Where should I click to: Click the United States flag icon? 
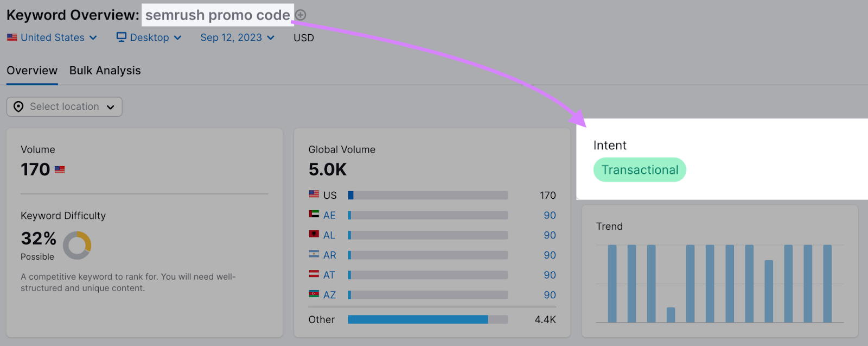[12, 37]
